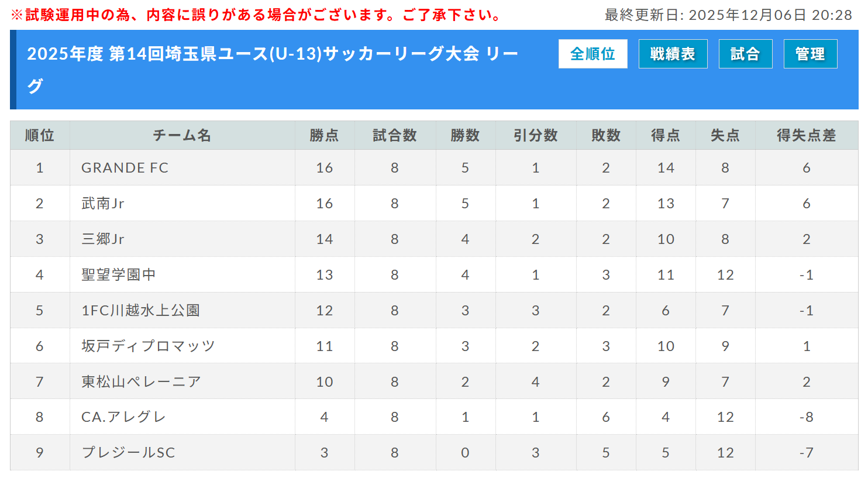Click the 得失点差 column header
868x478 pixels.
(x=806, y=135)
